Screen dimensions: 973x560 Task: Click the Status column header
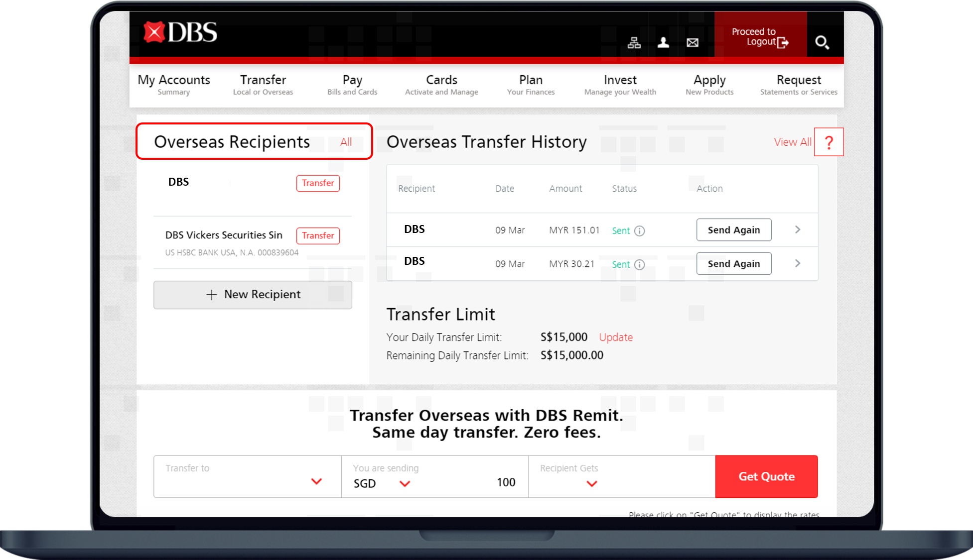pyautogui.click(x=624, y=189)
